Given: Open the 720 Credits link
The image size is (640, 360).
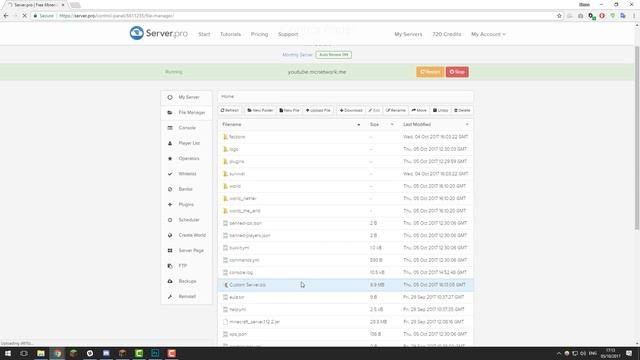Looking at the screenshot, I should tap(447, 34).
